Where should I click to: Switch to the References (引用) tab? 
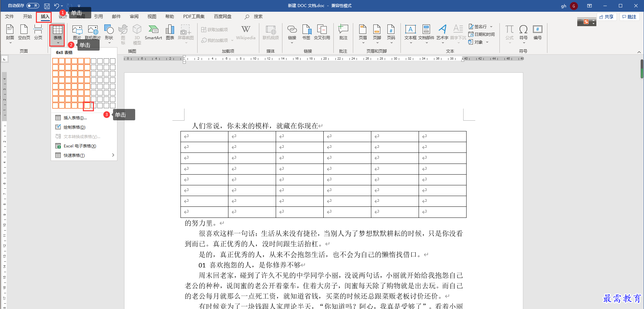click(x=98, y=16)
